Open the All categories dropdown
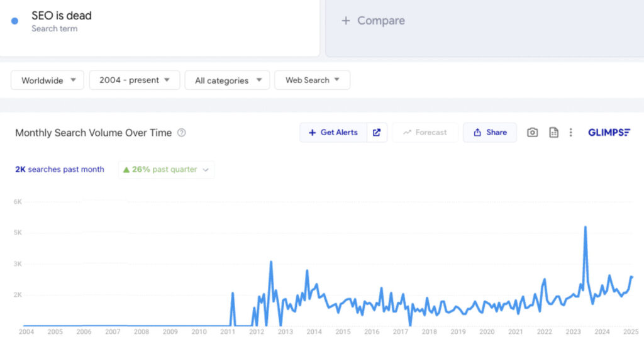This screenshot has height=344, width=644. [x=227, y=80]
